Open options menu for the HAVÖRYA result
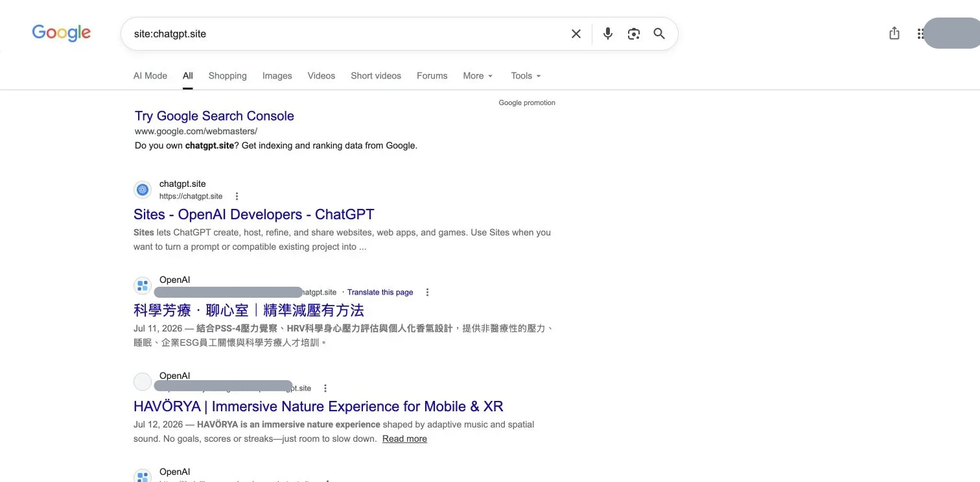The image size is (980, 482). 325,388
